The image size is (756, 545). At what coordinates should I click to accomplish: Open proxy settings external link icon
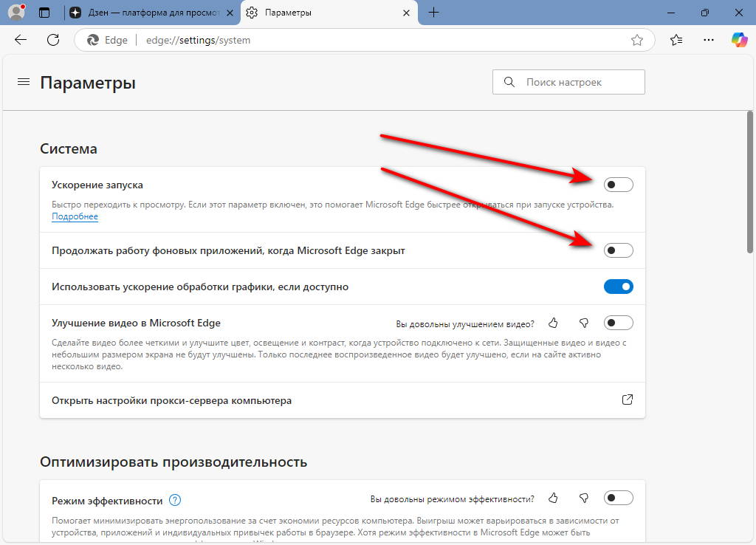pyautogui.click(x=628, y=400)
